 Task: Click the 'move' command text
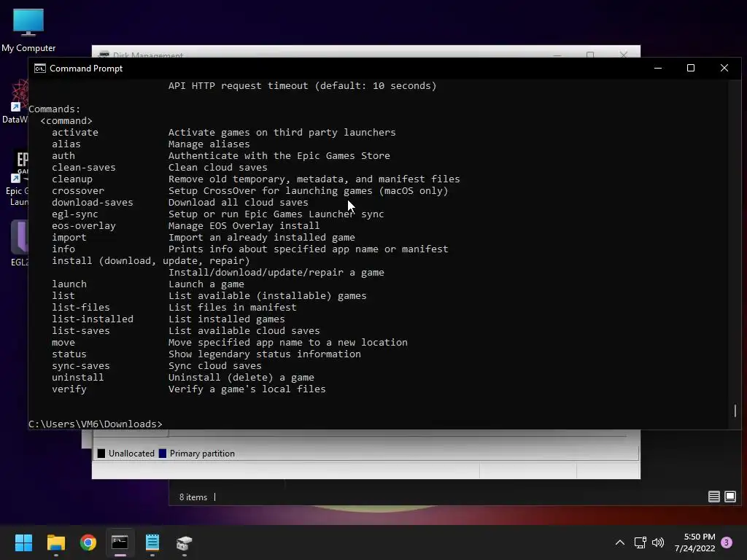click(x=63, y=343)
